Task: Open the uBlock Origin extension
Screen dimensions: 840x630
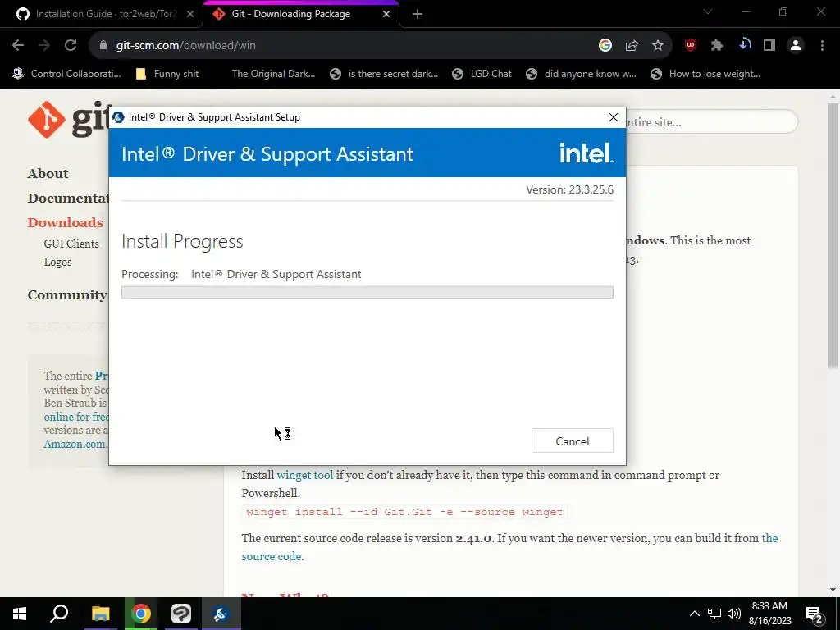Action: coord(691,46)
